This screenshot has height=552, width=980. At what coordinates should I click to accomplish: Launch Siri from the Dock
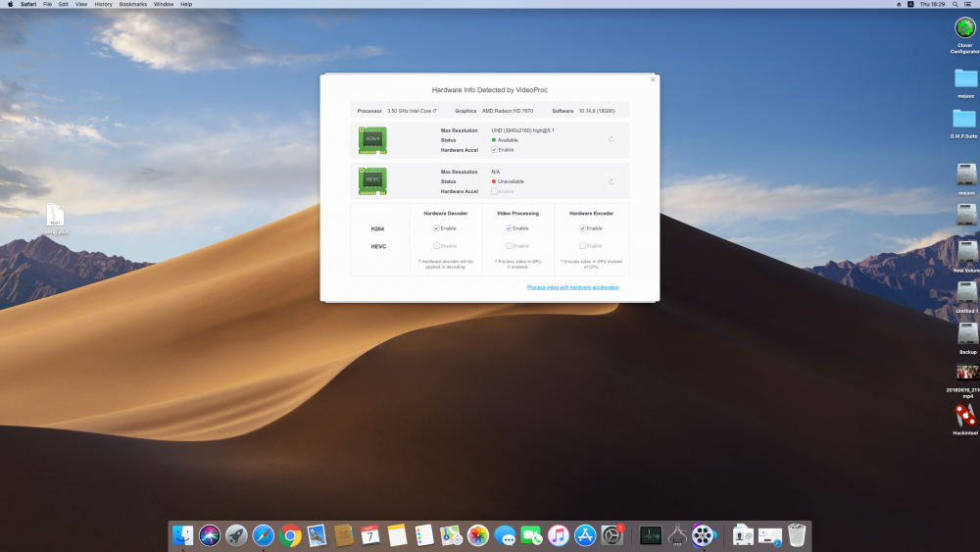(x=210, y=535)
